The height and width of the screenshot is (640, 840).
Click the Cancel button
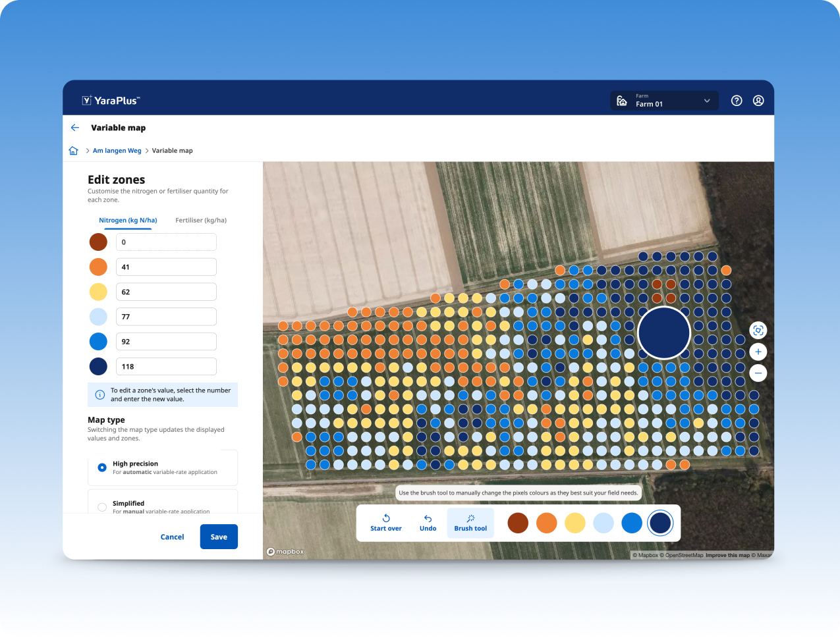click(172, 537)
